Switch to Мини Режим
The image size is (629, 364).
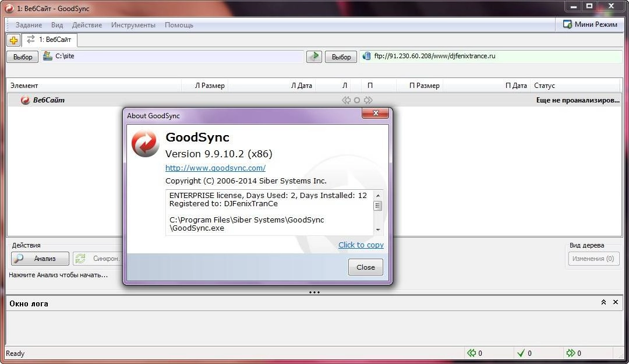point(590,24)
